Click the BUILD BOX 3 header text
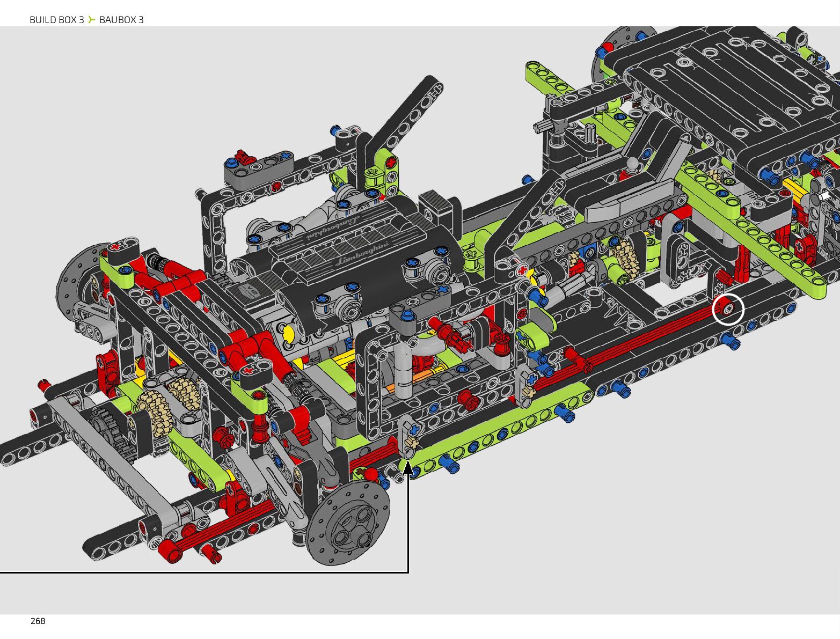Screen dimensions: 840x639 [x=56, y=20]
